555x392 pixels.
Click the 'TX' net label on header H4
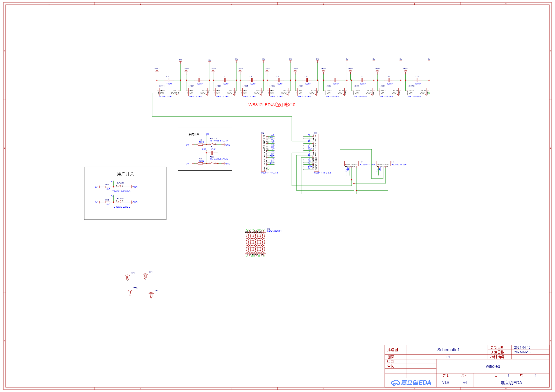tap(309, 163)
